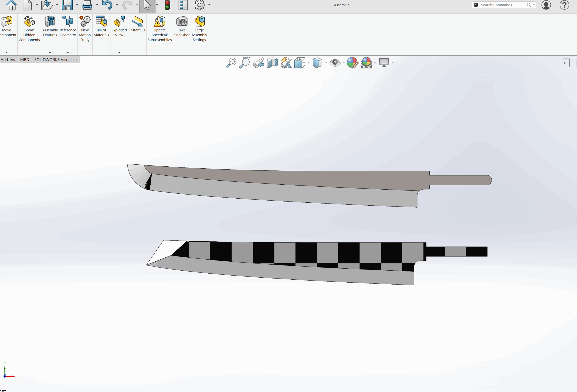
Task: Activate the Select cursor tool
Action: tap(147, 5)
